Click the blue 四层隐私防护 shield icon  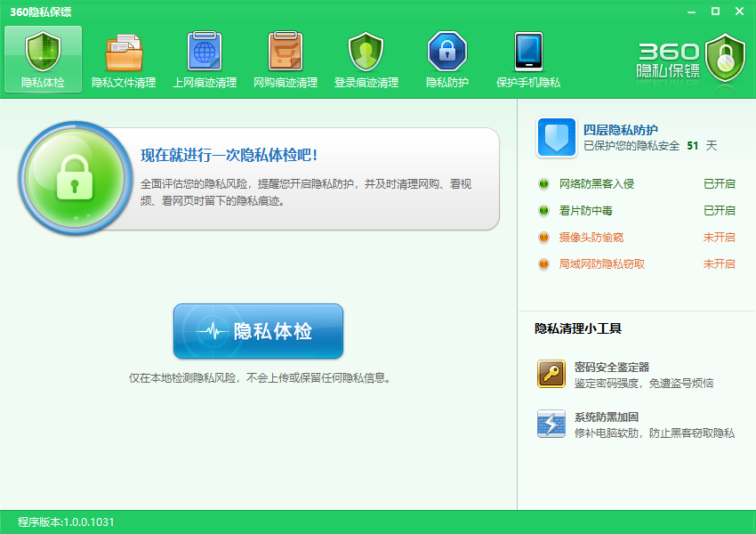[x=558, y=137]
